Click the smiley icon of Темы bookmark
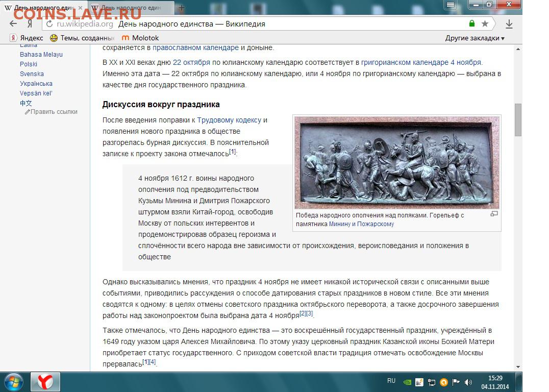The image size is (549, 392). (x=54, y=38)
